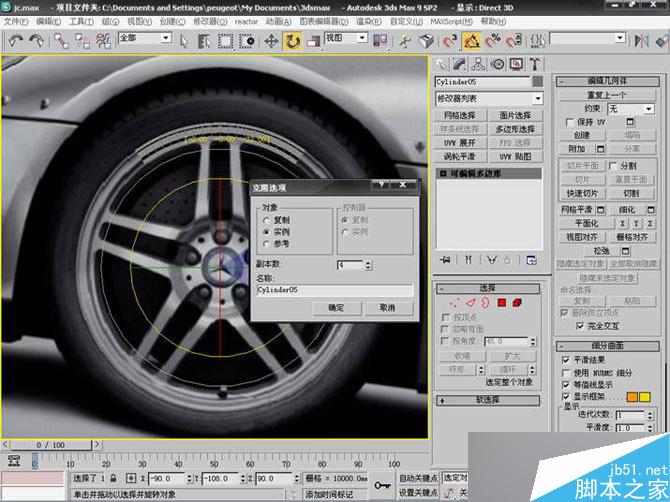Choose Element sub-object level icon
670x502 pixels.
[x=518, y=302]
